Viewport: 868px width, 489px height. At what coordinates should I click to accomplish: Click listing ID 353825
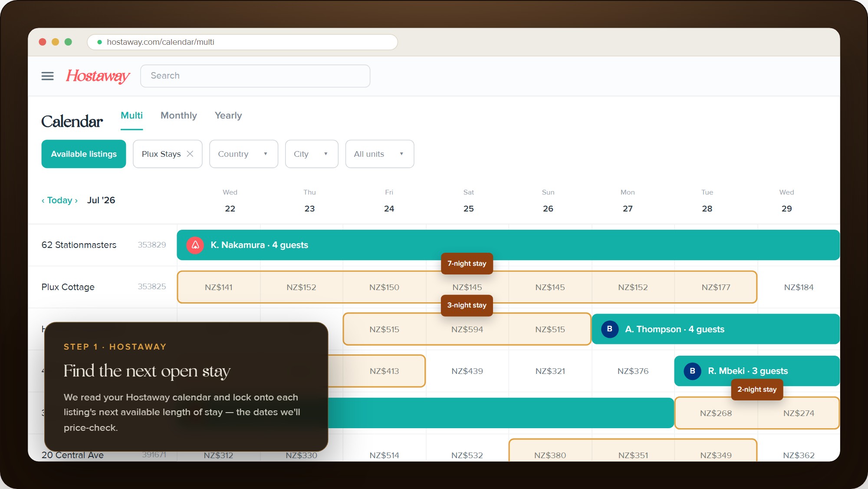152,287
